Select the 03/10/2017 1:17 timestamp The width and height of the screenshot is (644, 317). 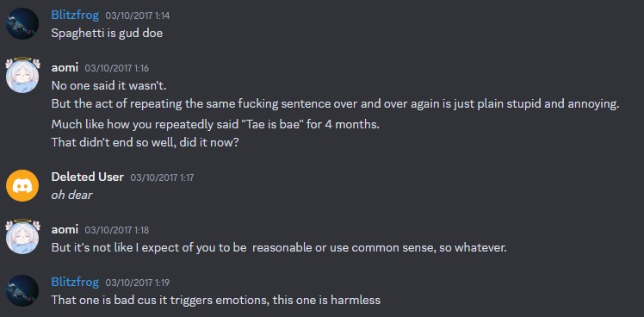coord(162,177)
